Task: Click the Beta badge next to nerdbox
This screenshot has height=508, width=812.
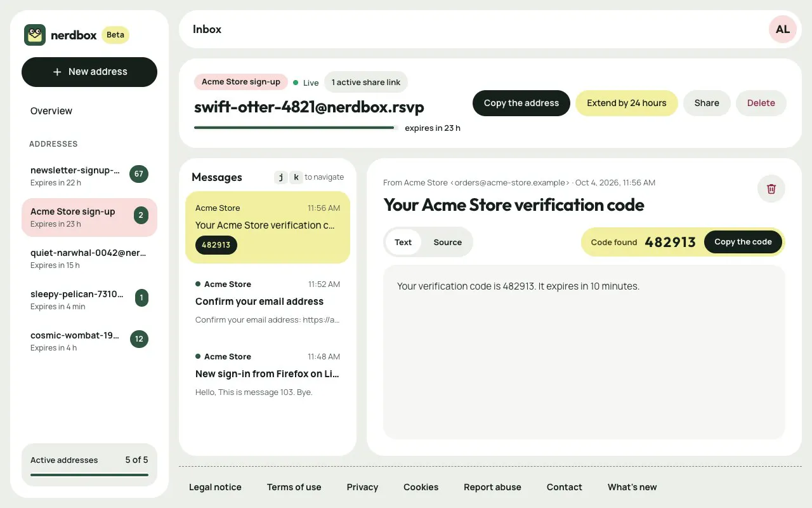Action: tap(115, 35)
